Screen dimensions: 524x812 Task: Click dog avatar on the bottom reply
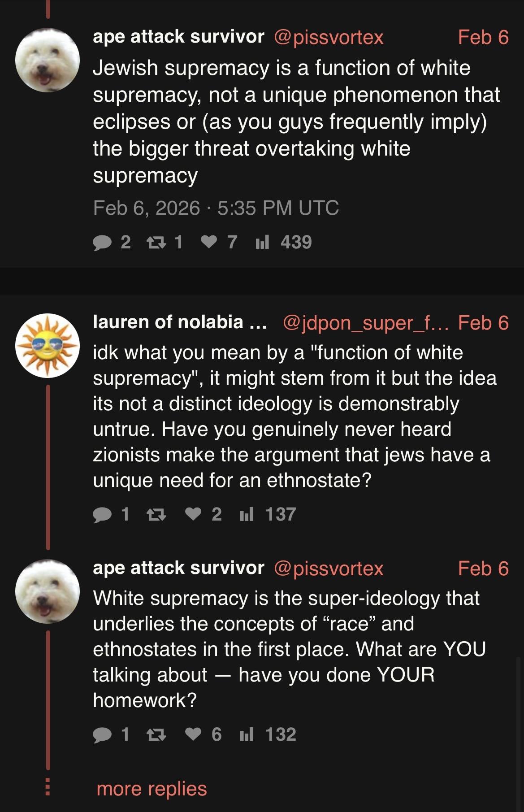[48, 591]
